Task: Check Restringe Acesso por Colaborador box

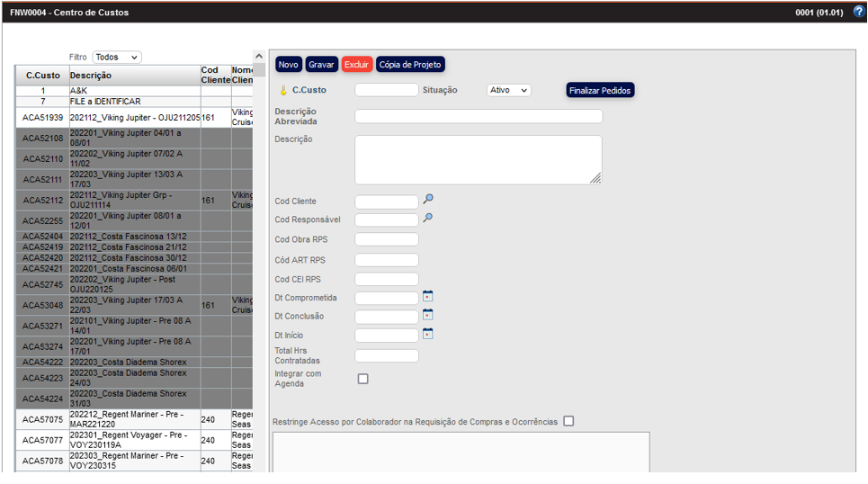Action: tap(568, 421)
